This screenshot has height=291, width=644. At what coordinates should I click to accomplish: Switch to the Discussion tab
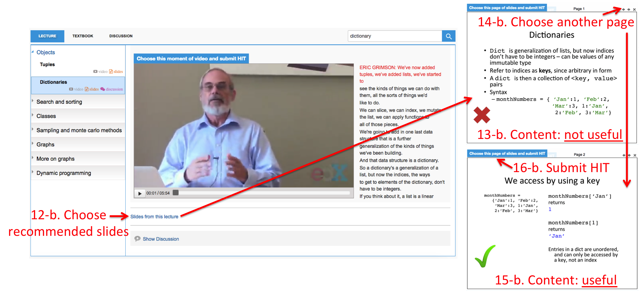tap(121, 36)
